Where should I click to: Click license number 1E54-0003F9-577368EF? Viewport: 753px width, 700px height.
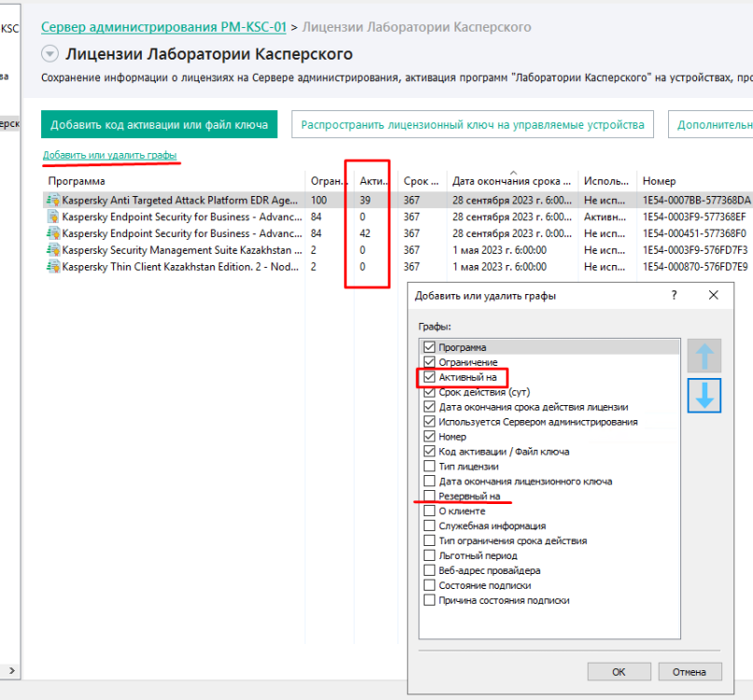tap(694, 217)
